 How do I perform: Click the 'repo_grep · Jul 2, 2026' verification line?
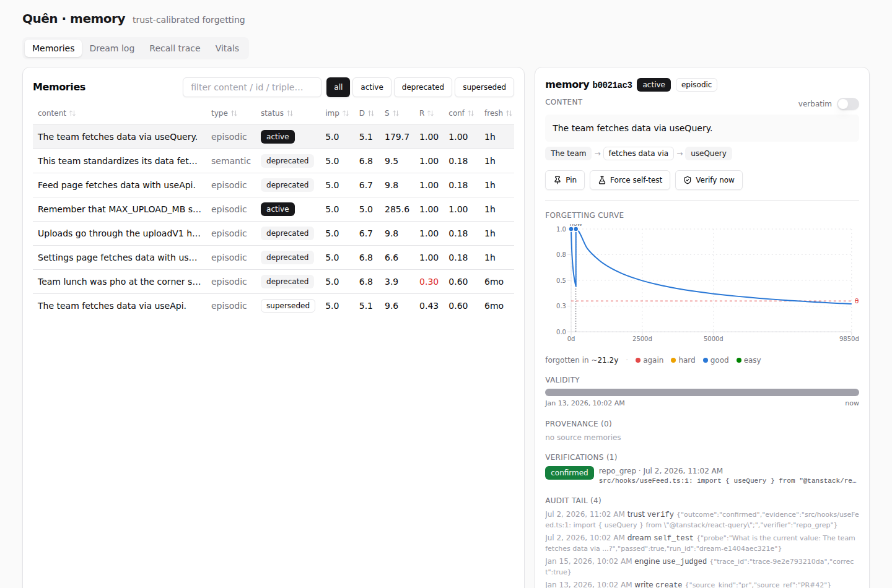(x=660, y=471)
